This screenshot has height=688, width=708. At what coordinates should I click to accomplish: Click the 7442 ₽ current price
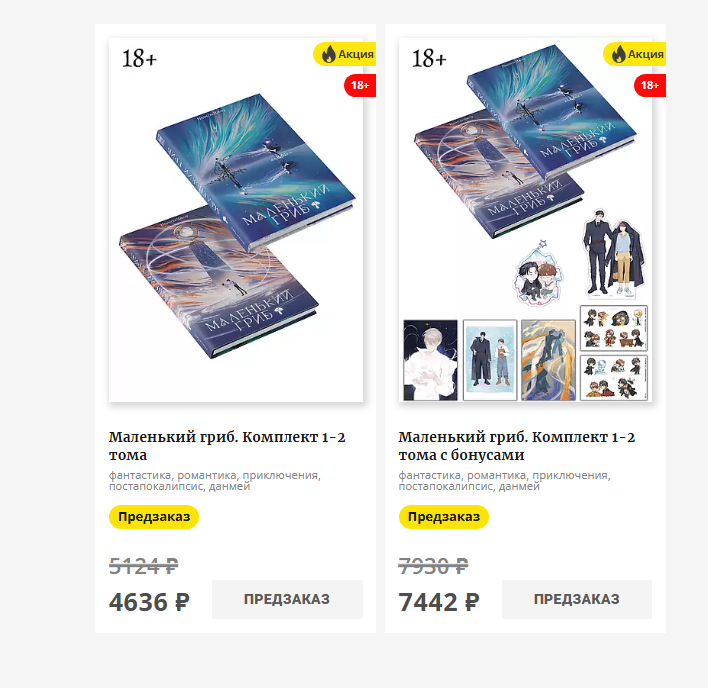tap(439, 602)
